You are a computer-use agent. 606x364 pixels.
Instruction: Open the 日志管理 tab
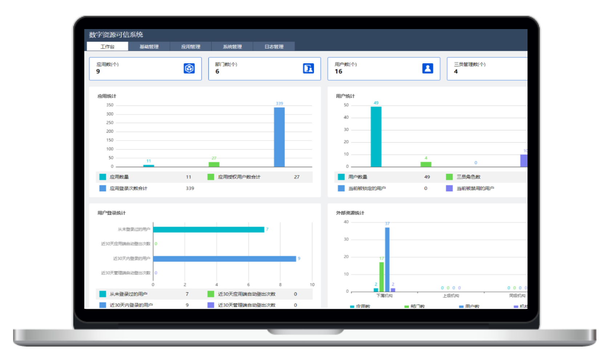click(274, 46)
